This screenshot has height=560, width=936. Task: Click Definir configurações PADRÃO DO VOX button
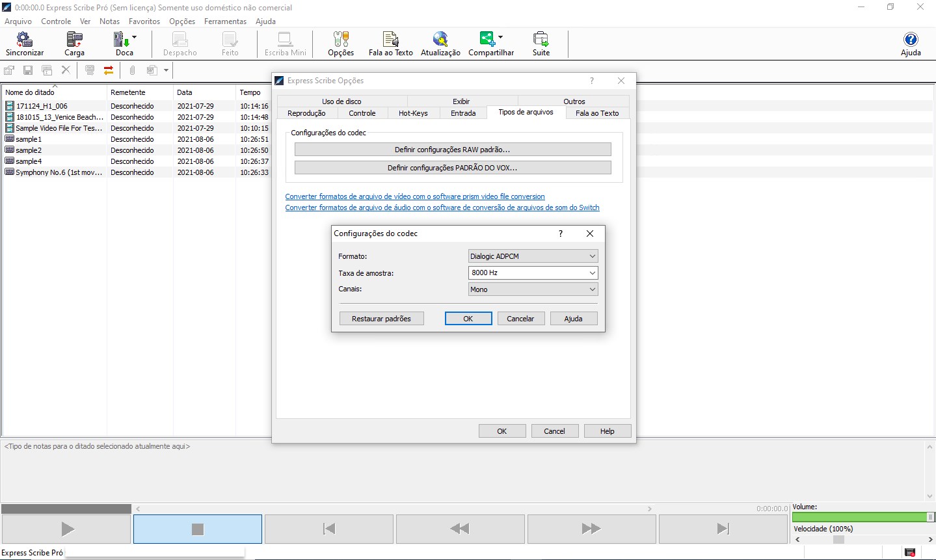pyautogui.click(x=453, y=168)
